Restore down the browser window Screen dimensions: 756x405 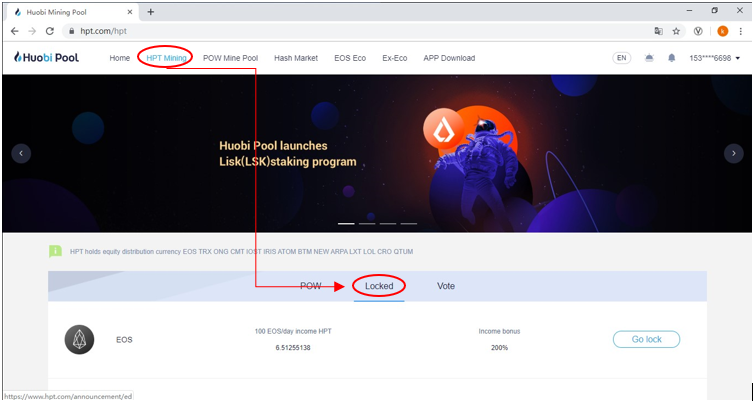tap(715, 11)
